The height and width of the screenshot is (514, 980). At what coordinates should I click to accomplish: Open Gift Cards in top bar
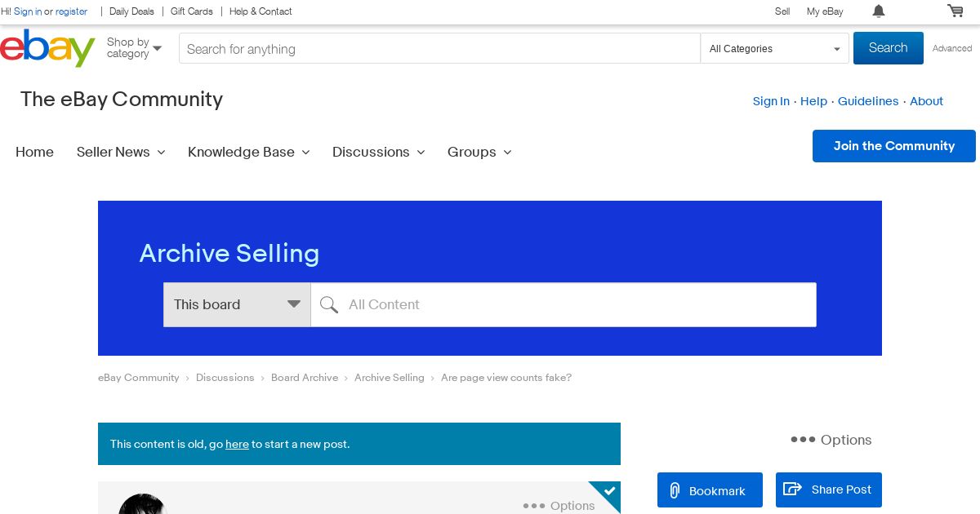[x=192, y=11]
